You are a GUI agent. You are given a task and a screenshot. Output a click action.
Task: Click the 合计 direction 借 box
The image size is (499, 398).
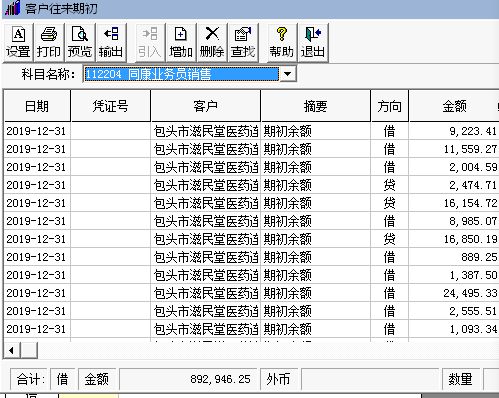[62, 379]
